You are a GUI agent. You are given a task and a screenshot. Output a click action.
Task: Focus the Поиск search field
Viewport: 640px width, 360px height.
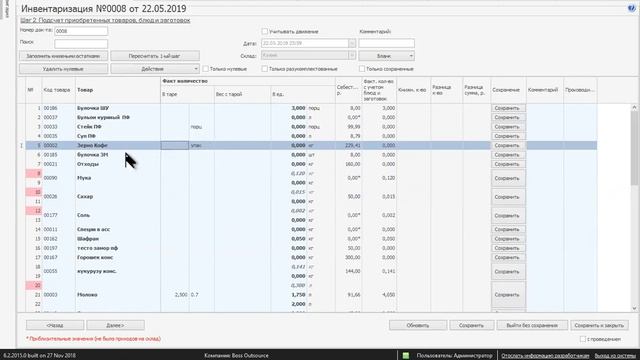81,43
